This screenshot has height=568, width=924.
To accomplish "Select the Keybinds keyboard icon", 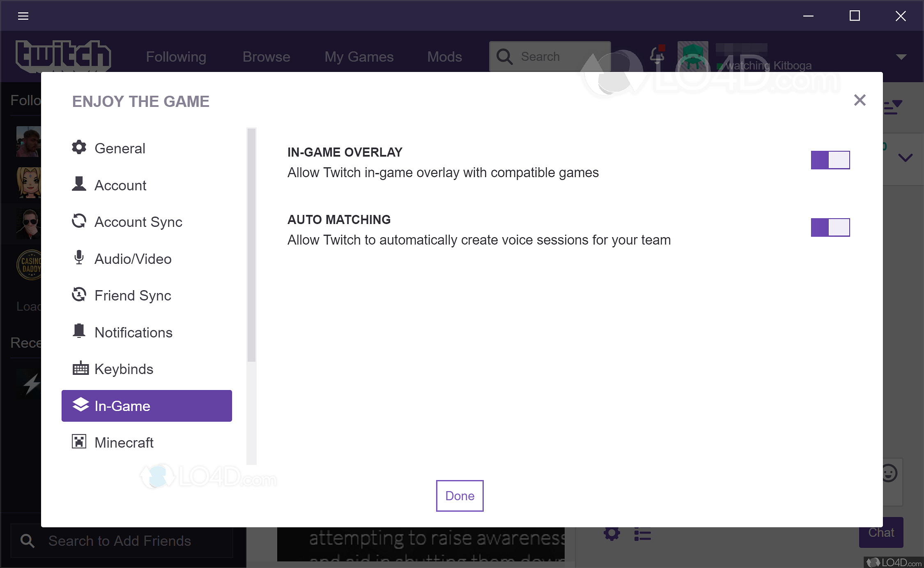I will (x=79, y=368).
